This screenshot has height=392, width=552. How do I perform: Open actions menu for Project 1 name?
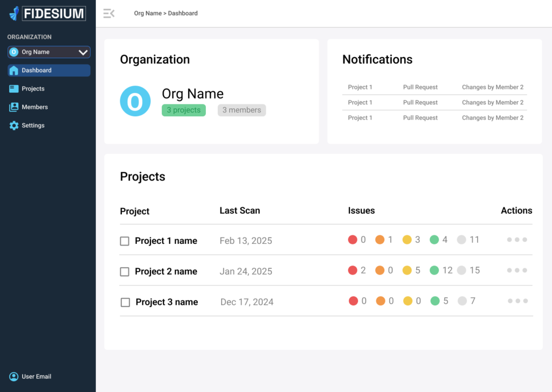517,240
